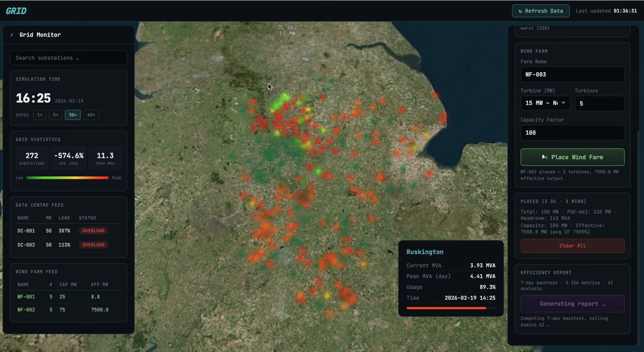Set simulation speed to 60×

(x=91, y=115)
